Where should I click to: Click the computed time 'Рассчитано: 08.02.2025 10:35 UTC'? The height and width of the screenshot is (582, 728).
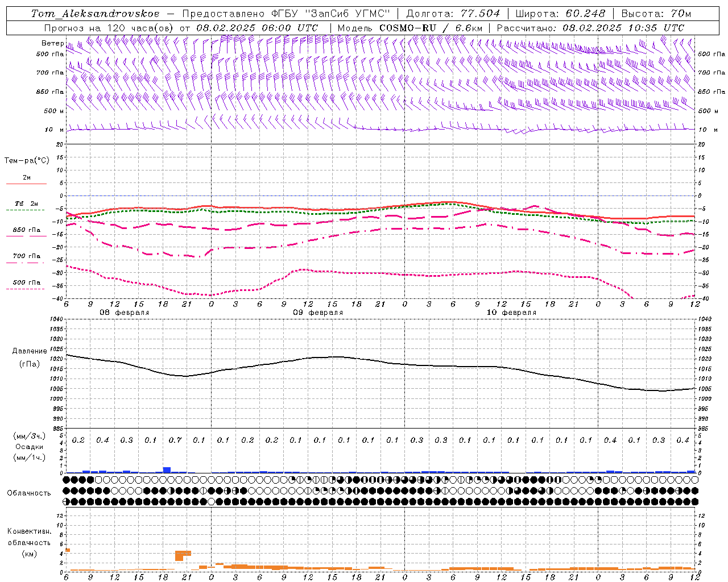pyautogui.click(x=590, y=28)
